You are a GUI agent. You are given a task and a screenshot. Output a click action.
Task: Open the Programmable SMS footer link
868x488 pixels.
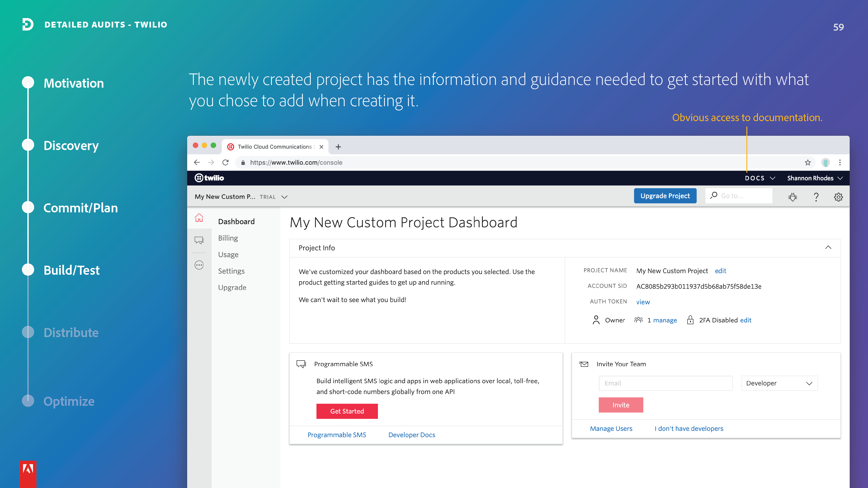[x=337, y=435]
